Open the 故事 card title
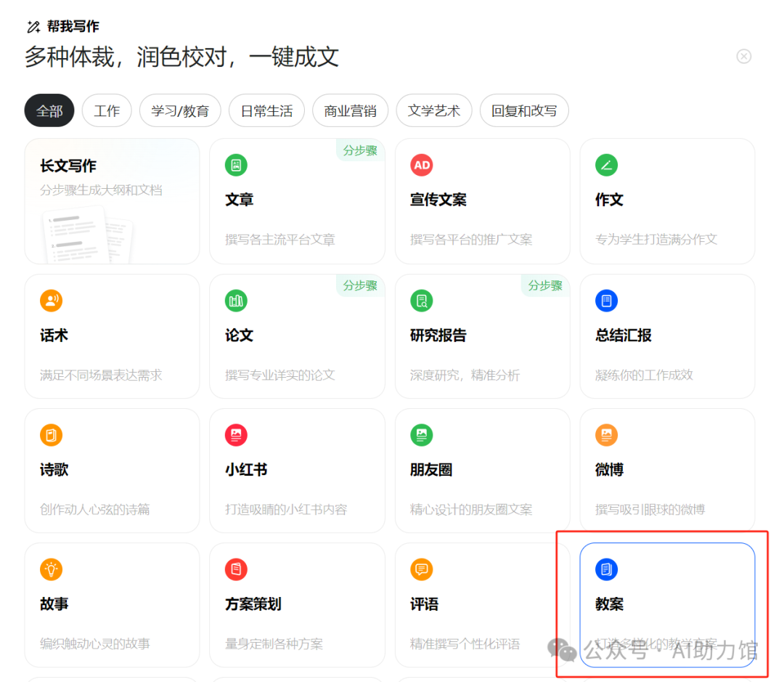Screen dimensions: 784x682 pos(54,604)
